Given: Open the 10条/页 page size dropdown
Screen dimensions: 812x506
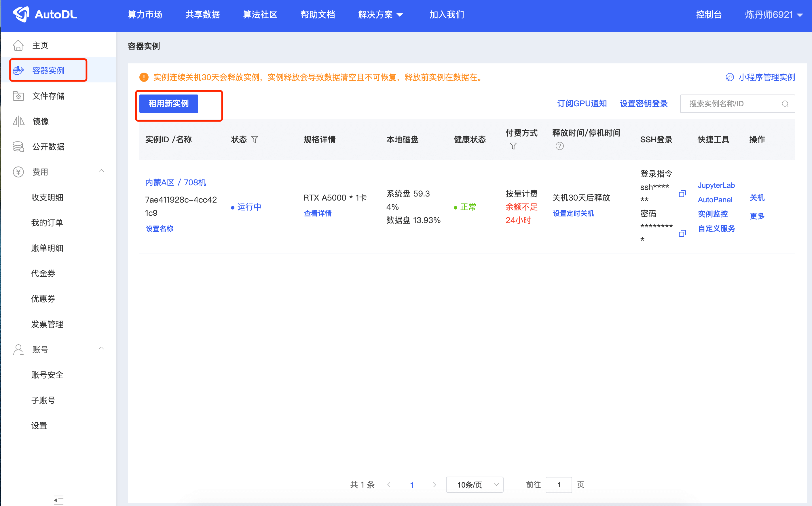Looking at the screenshot, I should click(474, 485).
